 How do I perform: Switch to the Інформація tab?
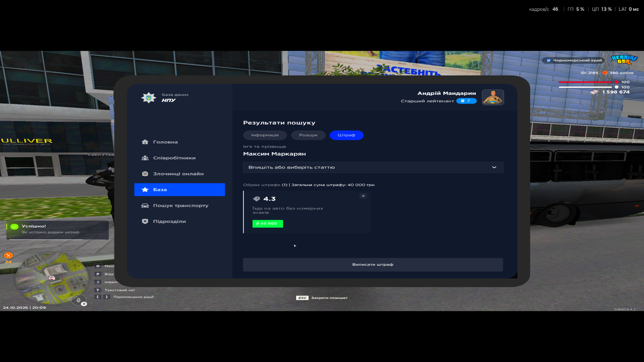265,135
